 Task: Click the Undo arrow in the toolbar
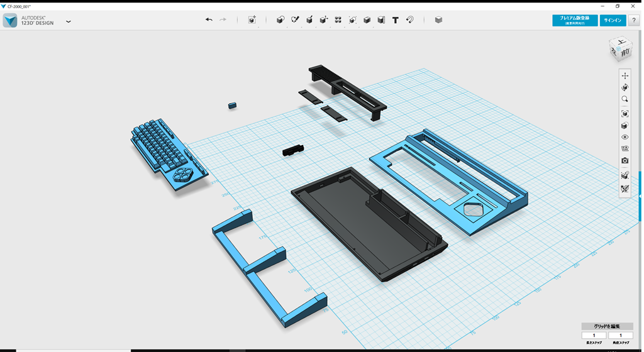click(x=209, y=20)
